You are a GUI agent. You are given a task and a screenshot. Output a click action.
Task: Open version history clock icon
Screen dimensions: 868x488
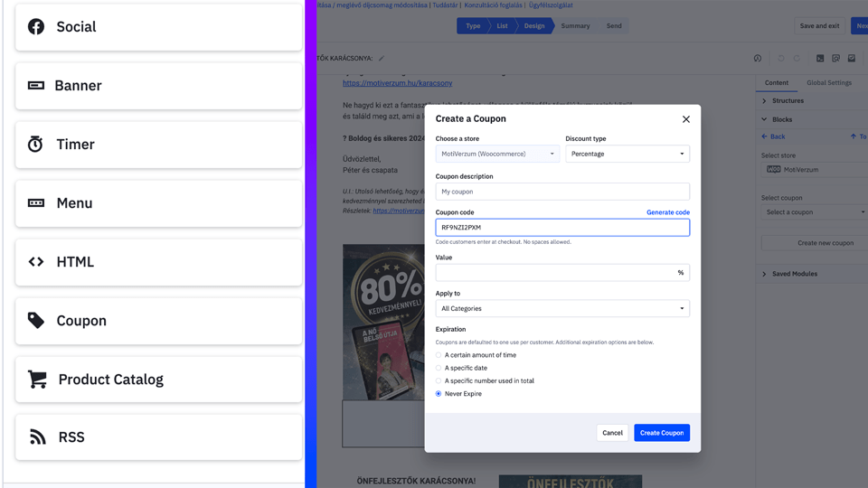[758, 59]
